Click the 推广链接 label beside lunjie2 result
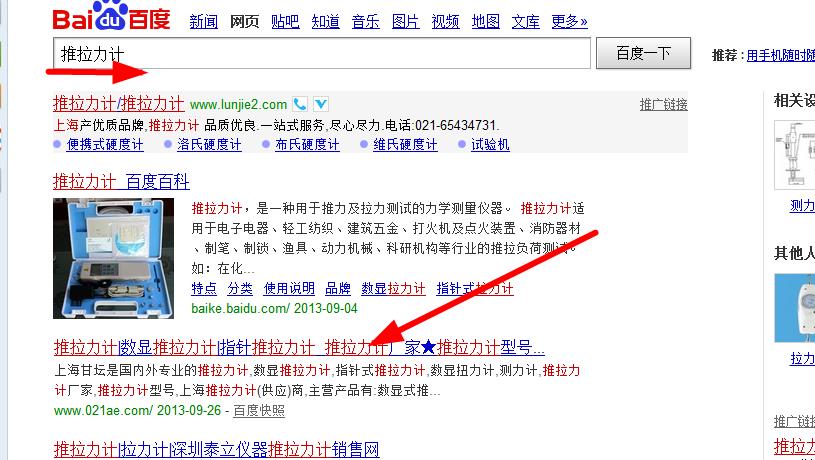Image resolution: width=815 pixels, height=460 pixels. (664, 104)
